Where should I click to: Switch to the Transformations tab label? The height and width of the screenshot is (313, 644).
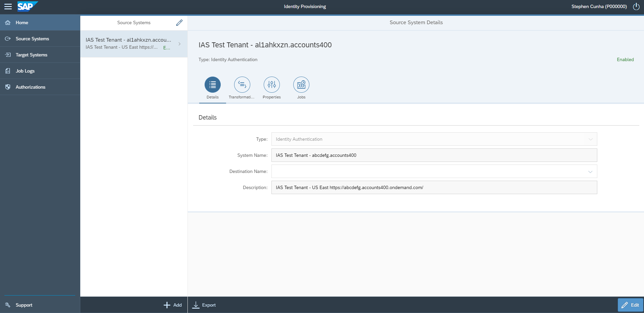[x=242, y=97]
